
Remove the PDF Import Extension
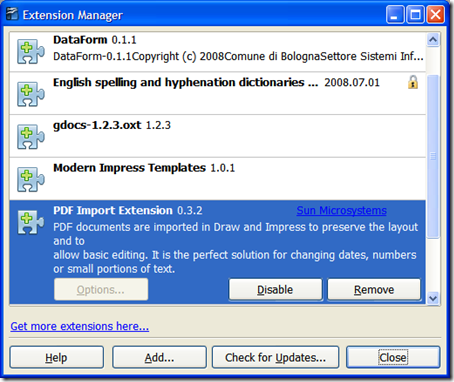[374, 290]
